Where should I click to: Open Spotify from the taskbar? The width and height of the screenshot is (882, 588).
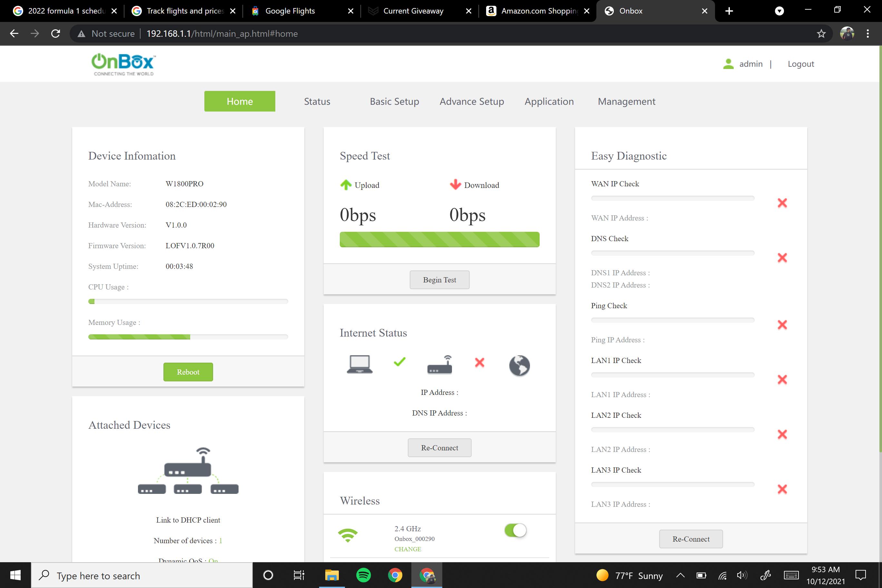(363, 575)
